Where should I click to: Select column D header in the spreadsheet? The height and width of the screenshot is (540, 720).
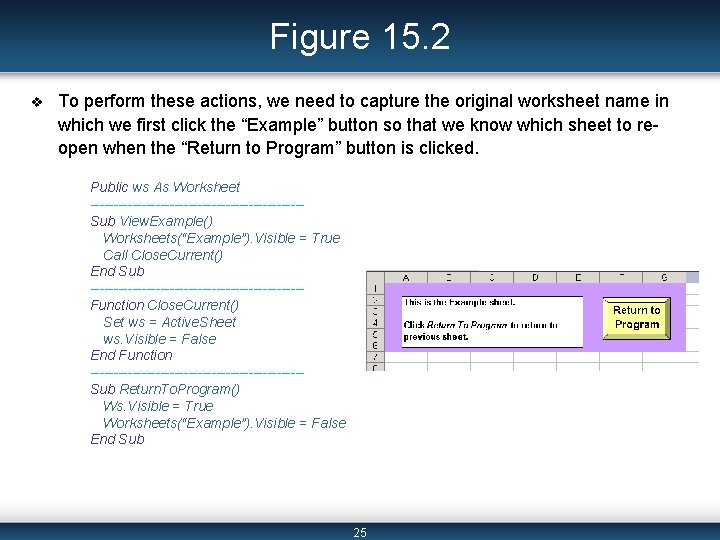pyautogui.click(x=535, y=277)
